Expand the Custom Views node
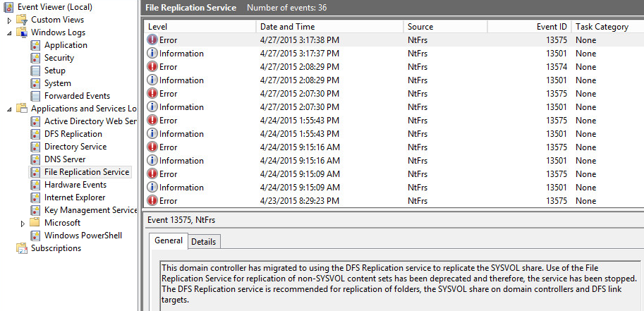The image size is (644, 311). (9, 20)
